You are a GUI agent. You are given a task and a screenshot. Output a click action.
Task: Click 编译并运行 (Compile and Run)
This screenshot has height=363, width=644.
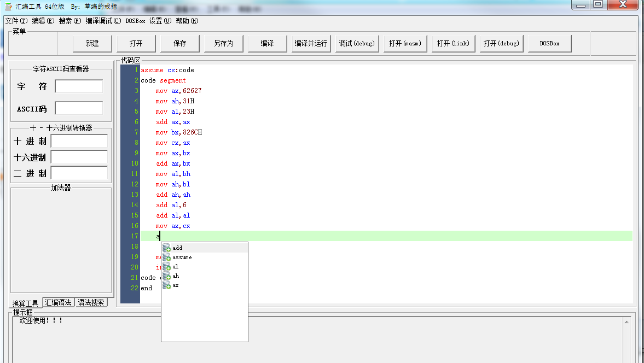click(311, 44)
